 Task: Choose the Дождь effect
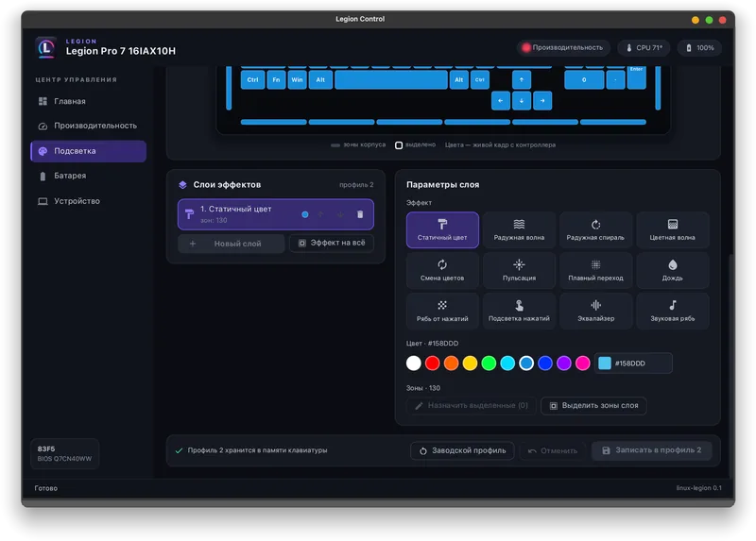pos(672,270)
